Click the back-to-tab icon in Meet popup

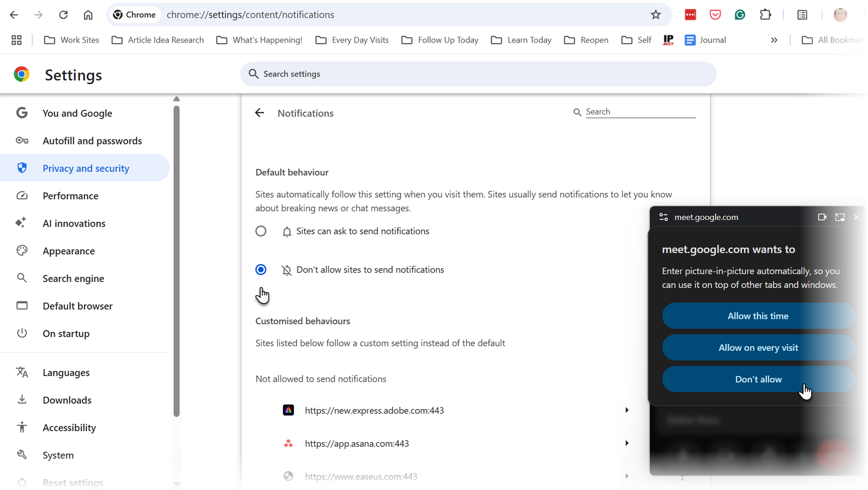[840, 217]
